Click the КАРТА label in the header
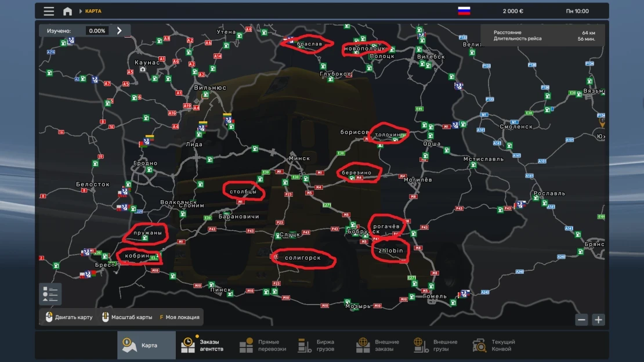 pyautogui.click(x=92, y=10)
